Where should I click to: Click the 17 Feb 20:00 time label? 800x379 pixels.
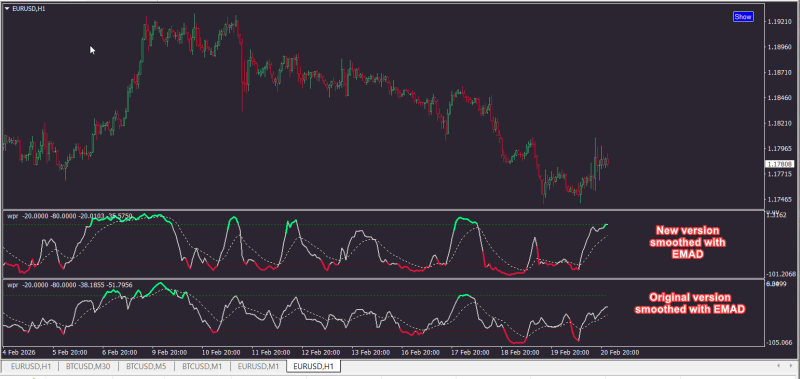click(x=470, y=352)
